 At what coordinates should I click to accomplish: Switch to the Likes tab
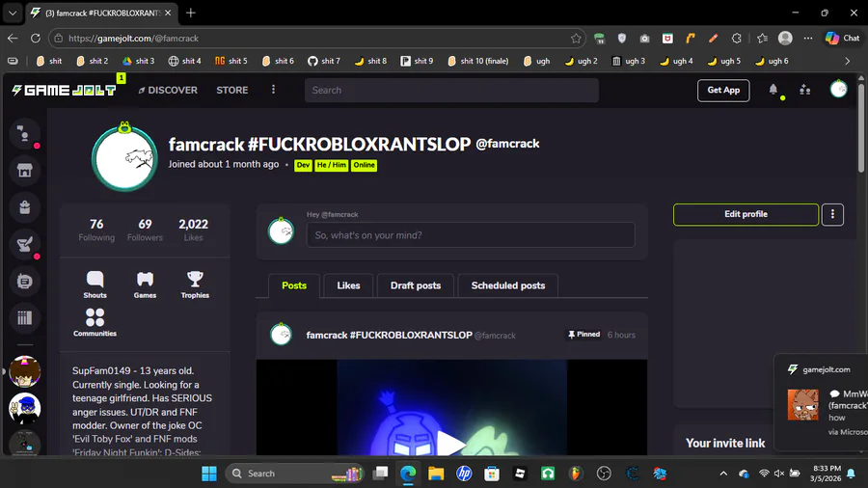pyautogui.click(x=349, y=285)
